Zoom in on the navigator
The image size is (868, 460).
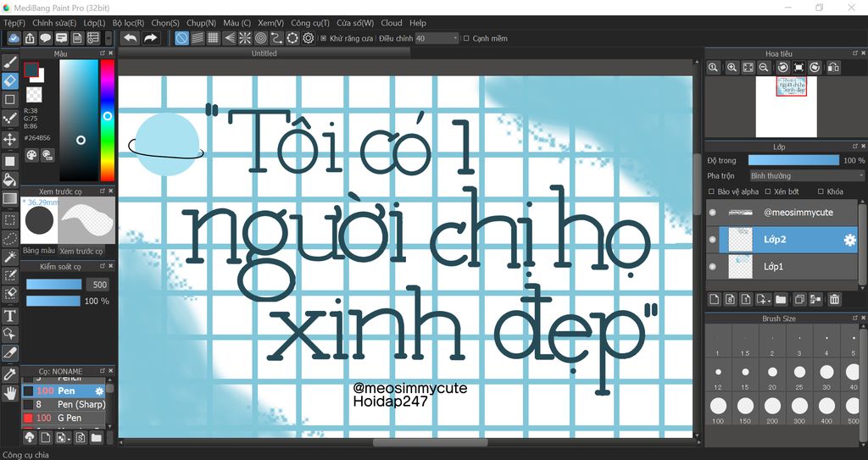coord(732,68)
